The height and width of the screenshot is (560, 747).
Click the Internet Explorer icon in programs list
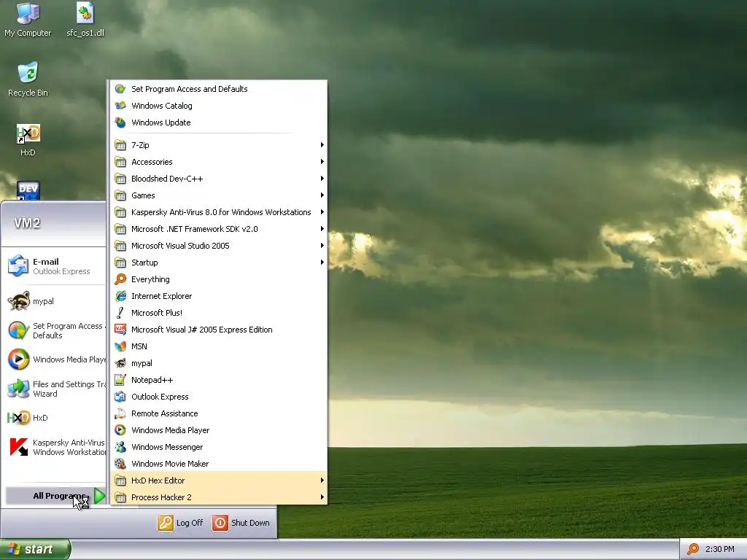tap(120, 296)
